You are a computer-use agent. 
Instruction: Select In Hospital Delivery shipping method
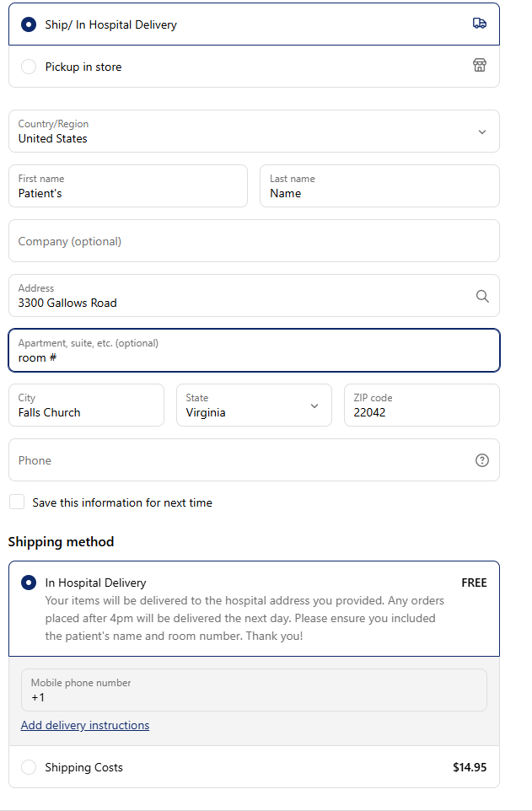click(x=29, y=583)
